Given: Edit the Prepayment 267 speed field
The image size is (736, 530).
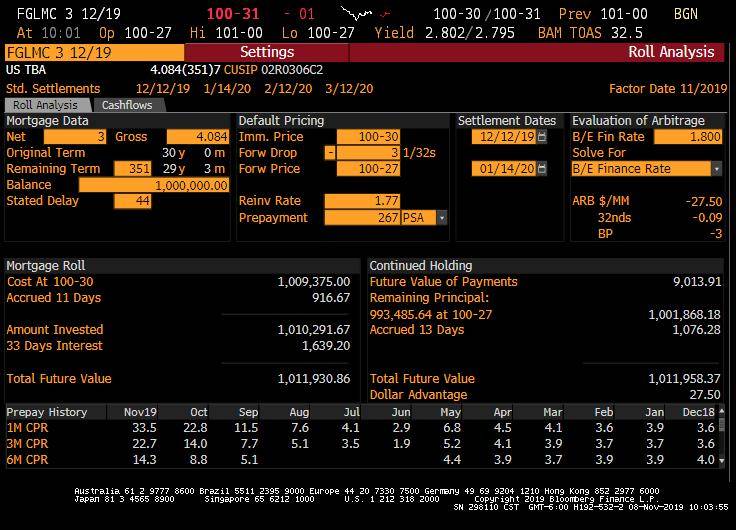Looking at the screenshot, I should pyautogui.click(x=362, y=218).
